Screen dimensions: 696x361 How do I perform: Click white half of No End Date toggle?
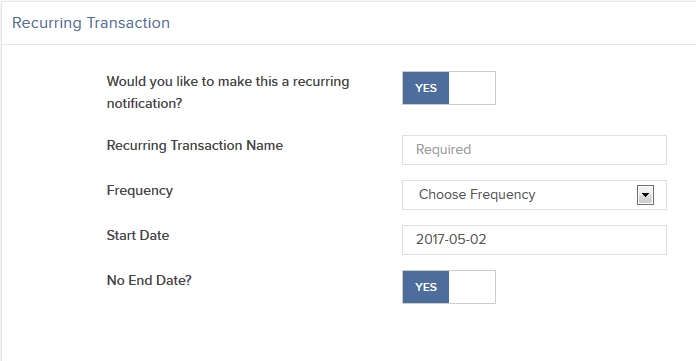point(472,287)
